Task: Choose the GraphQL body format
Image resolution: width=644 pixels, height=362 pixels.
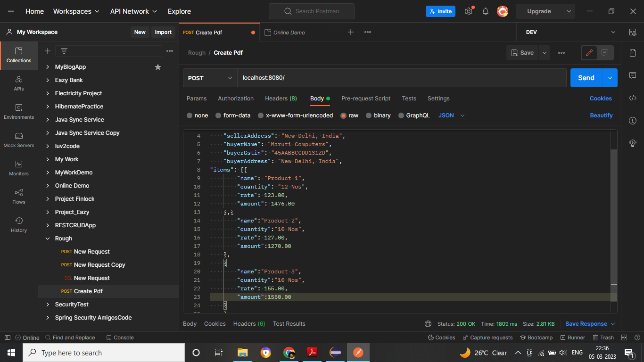Action: coord(414,115)
